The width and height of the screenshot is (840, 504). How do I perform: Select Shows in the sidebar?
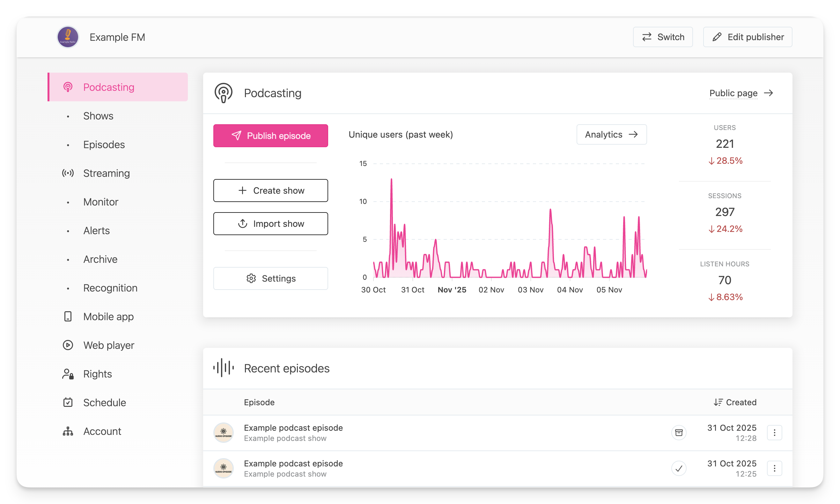click(x=98, y=116)
